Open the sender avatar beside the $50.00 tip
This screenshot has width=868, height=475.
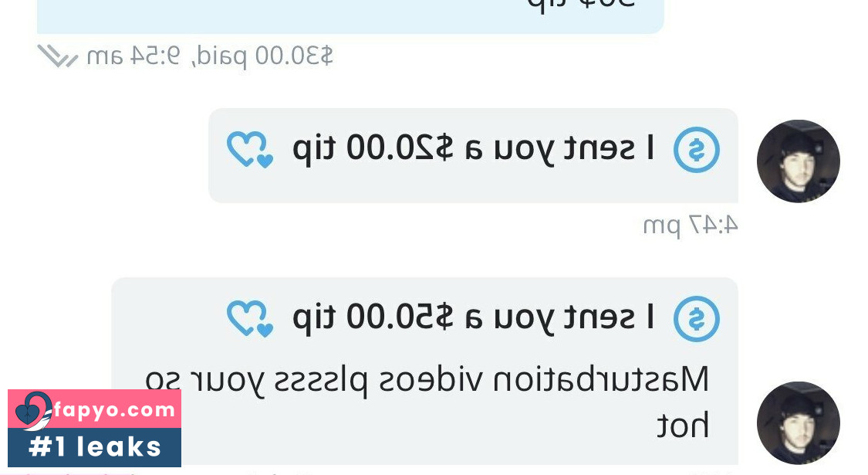point(799,423)
